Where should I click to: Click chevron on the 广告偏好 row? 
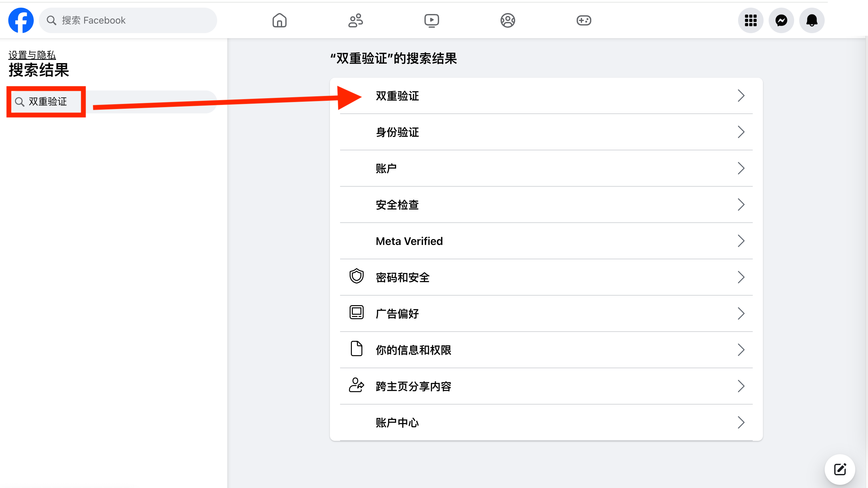(741, 313)
